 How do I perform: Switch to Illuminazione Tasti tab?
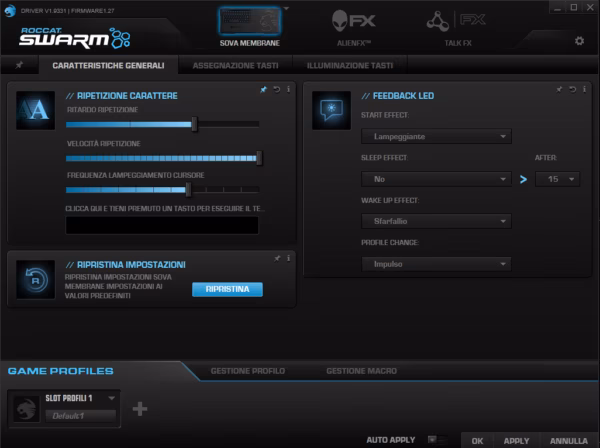point(350,65)
